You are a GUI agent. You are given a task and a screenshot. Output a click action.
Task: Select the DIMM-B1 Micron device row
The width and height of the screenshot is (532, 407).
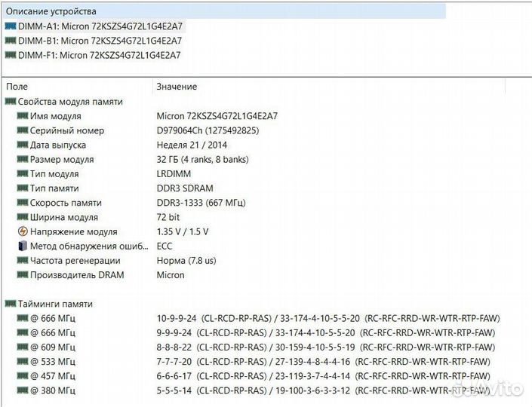[100, 41]
